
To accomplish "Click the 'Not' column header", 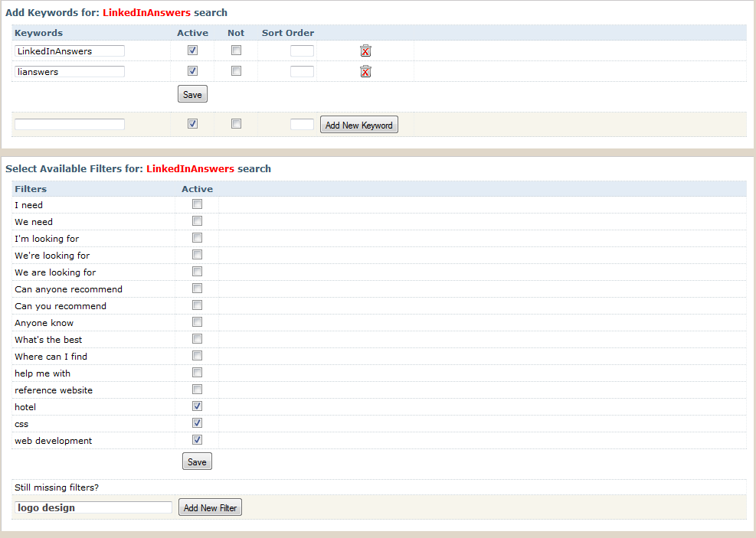I will pos(236,33).
